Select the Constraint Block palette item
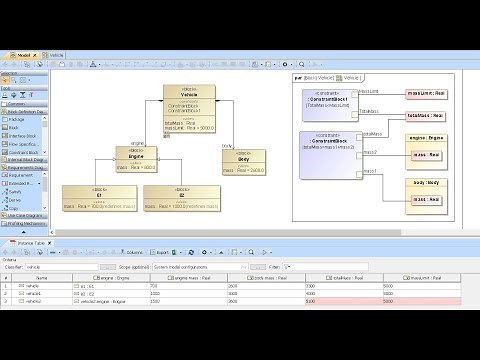Screen dimensions: 480x360 coord(20,152)
